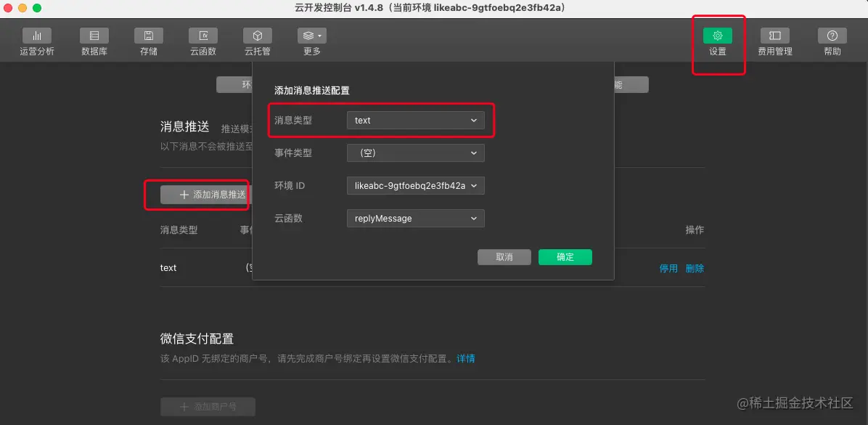
Task: Click the 添加消息推送 button
Action: tap(206, 195)
